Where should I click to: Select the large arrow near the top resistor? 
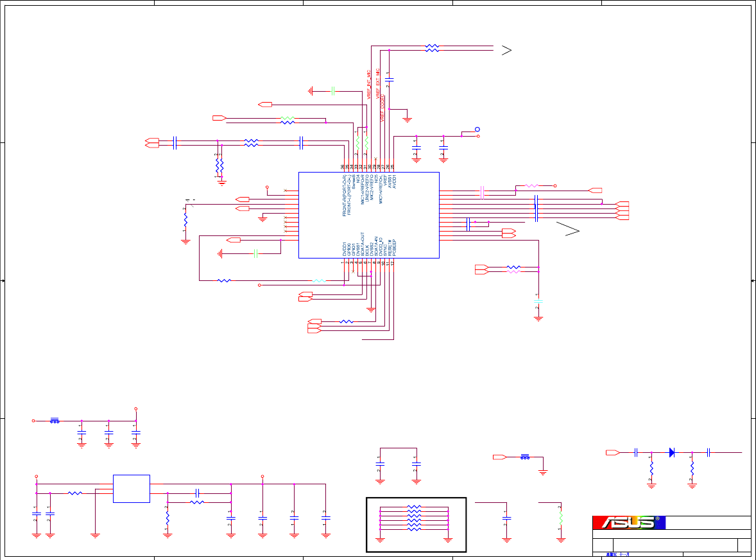click(x=506, y=50)
